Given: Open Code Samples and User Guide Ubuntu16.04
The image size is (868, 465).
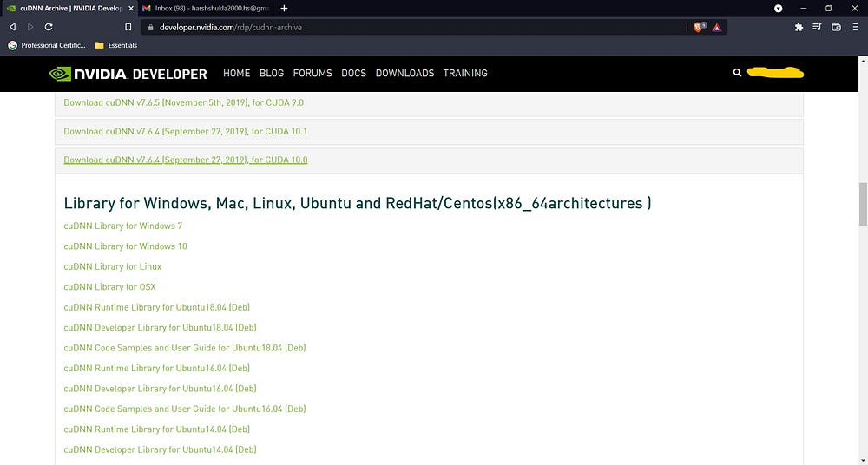Looking at the screenshot, I should (x=185, y=409).
